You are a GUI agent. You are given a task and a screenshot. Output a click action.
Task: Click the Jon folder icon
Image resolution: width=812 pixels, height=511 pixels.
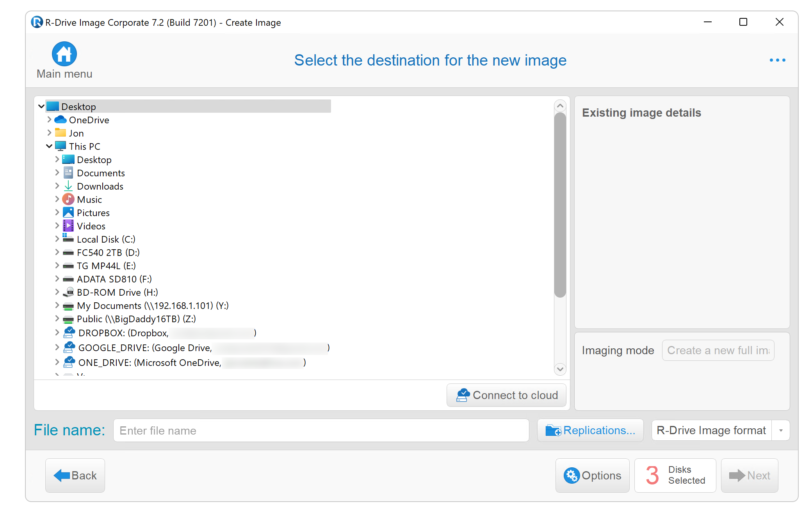coord(61,133)
